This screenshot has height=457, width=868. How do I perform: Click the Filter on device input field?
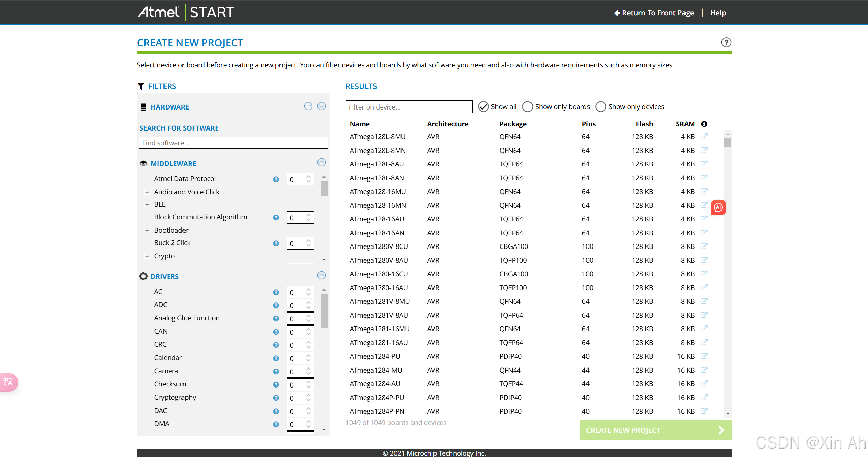[x=409, y=107]
